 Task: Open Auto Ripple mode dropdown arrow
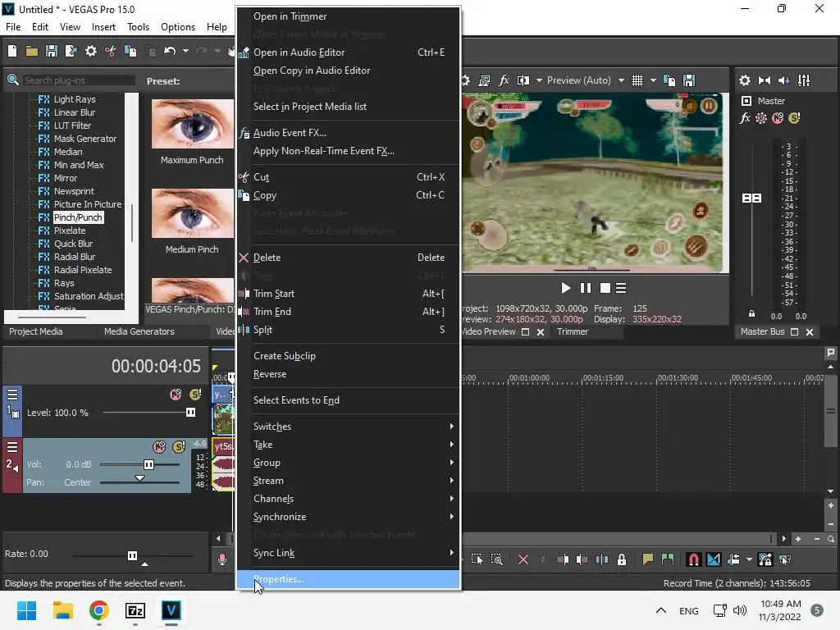click(749, 559)
